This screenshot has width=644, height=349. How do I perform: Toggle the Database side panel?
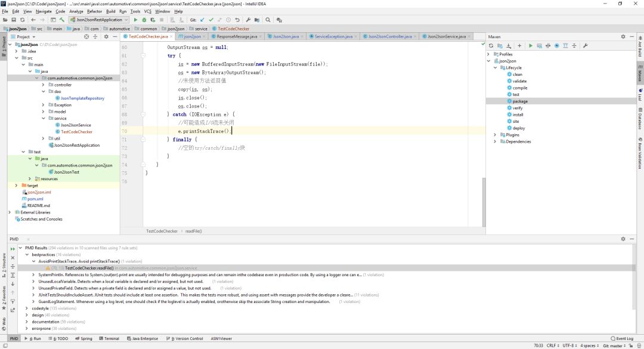pyautogui.click(x=640, y=117)
